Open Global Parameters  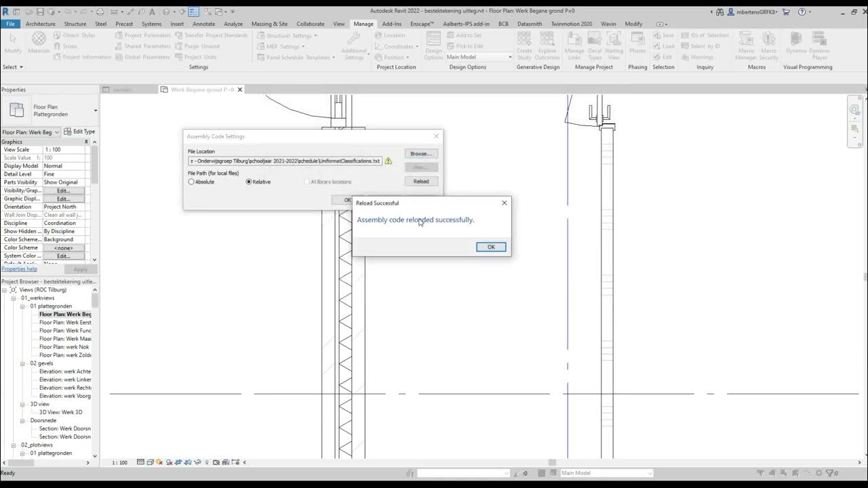tap(142, 57)
